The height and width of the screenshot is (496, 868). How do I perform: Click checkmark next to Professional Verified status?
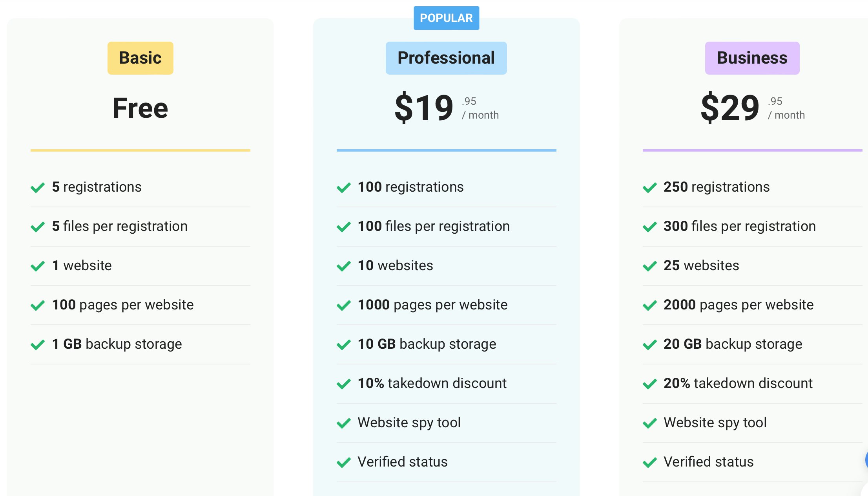(x=344, y=462)
